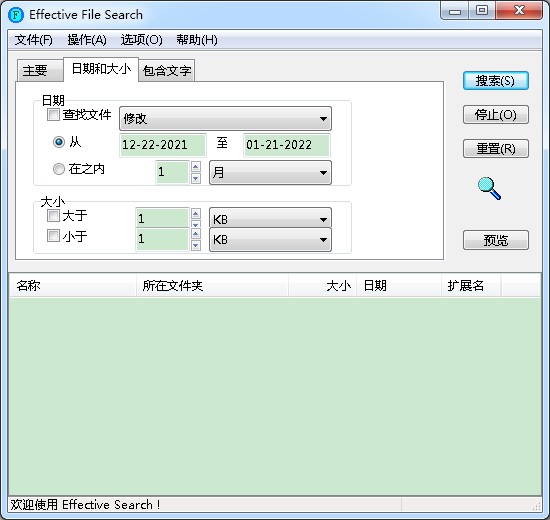550x520 pixels.
Task: Click the Effective File Search app icon
Action: coord(16,15)
